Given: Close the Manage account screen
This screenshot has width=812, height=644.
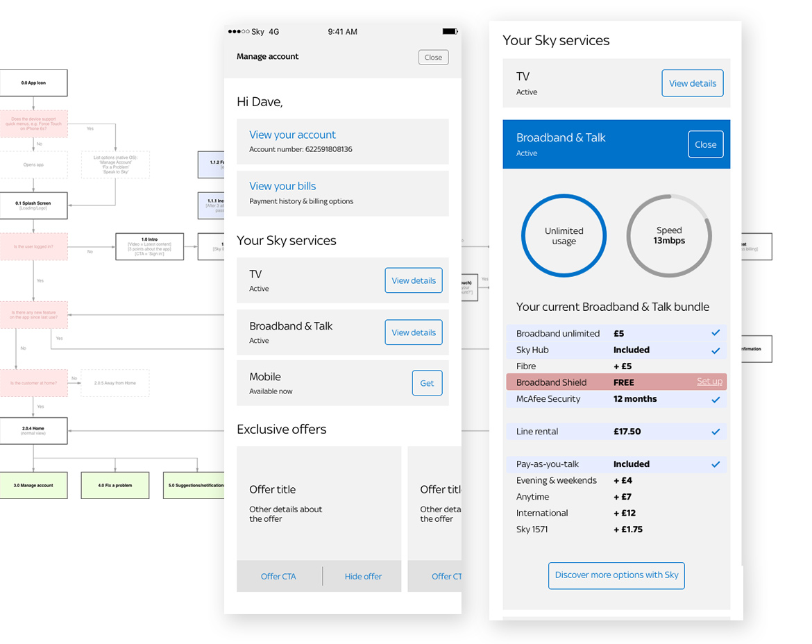Looking at the screenshot, I should [433, 58].
